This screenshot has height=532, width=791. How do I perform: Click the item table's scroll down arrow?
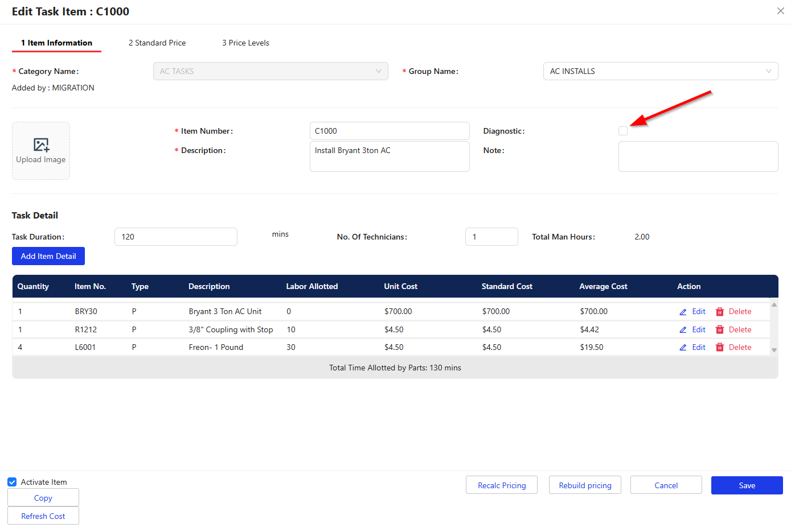pos(774,350)
